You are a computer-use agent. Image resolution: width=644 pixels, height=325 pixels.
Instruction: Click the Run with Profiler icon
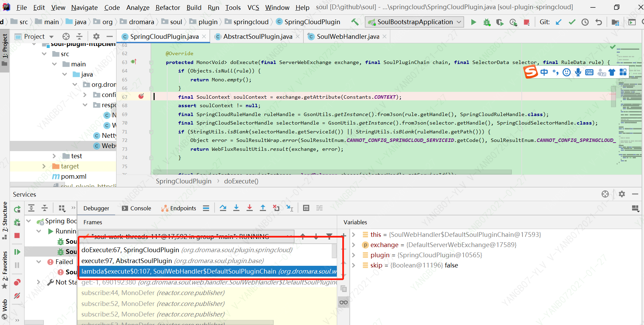[513, 22]
